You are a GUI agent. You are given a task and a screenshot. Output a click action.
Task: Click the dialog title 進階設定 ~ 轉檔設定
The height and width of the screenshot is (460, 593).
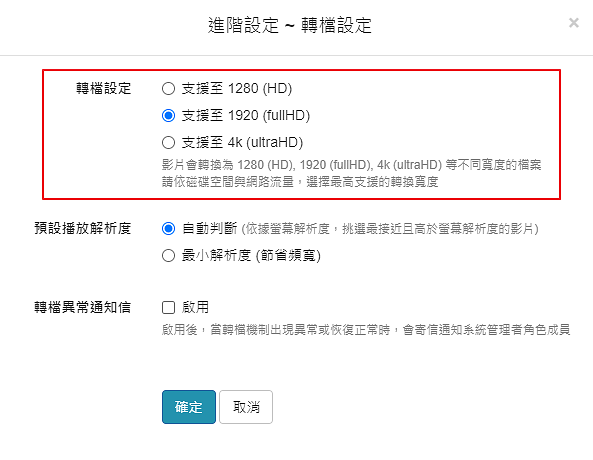click(x=290, y=26)
